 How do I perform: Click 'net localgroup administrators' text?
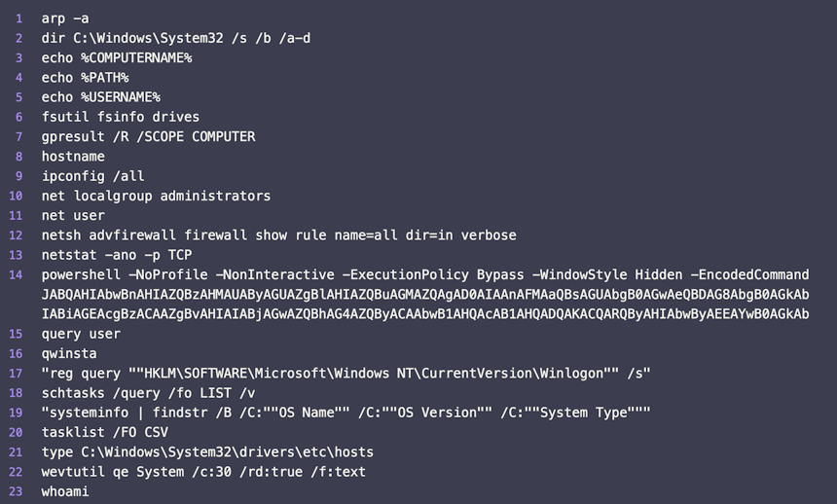point(156,196)
